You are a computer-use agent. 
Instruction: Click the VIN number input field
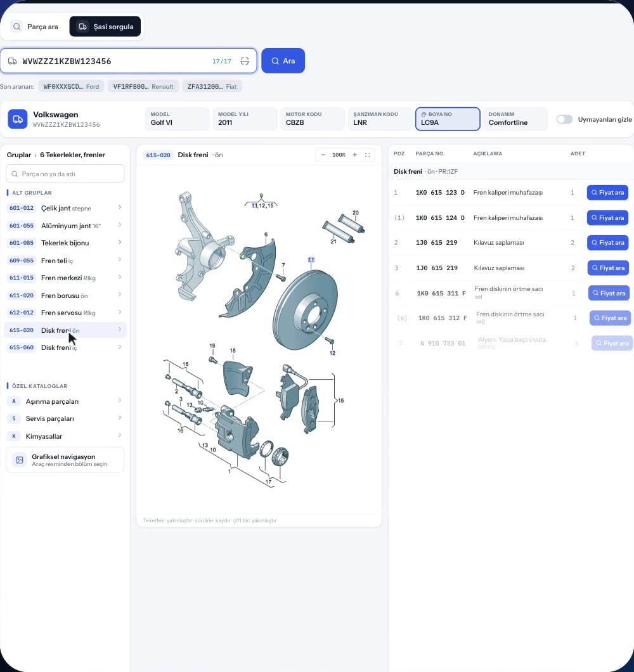click(x=128, y=61)
